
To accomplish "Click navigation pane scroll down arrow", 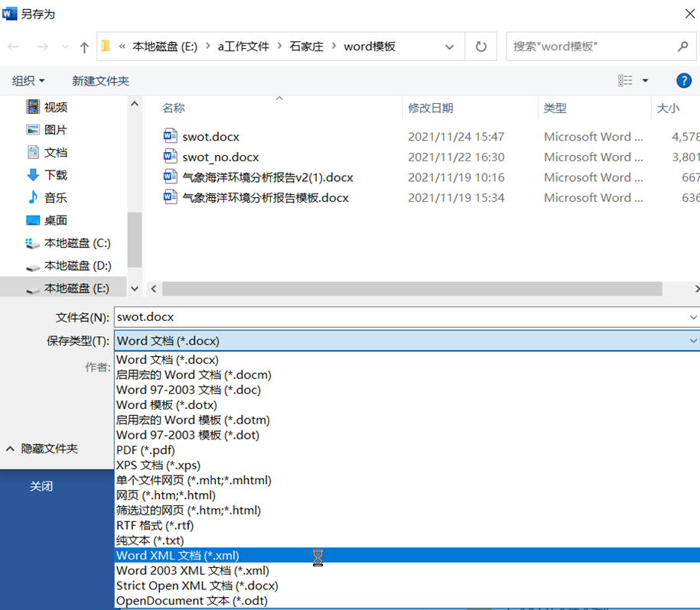I will pos(135,288).
